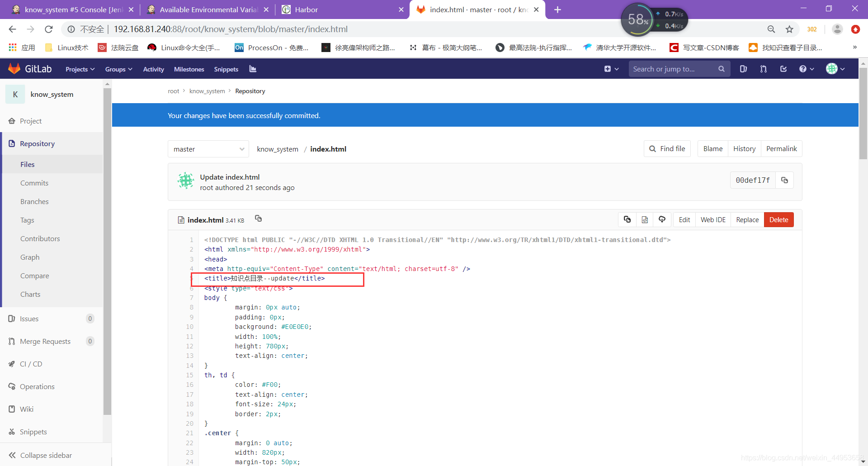868x466 pixels.
Task: Copy file path icon next to index.html
Action: 258,219
